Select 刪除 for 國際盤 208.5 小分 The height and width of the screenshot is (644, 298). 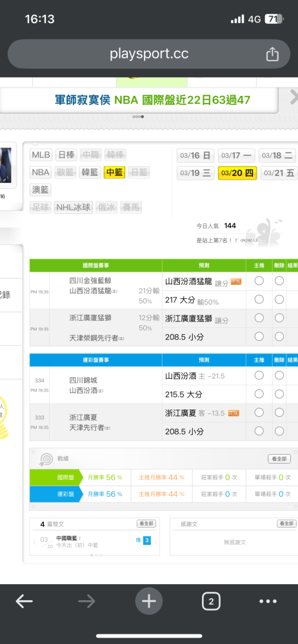(x=279, y=336)
